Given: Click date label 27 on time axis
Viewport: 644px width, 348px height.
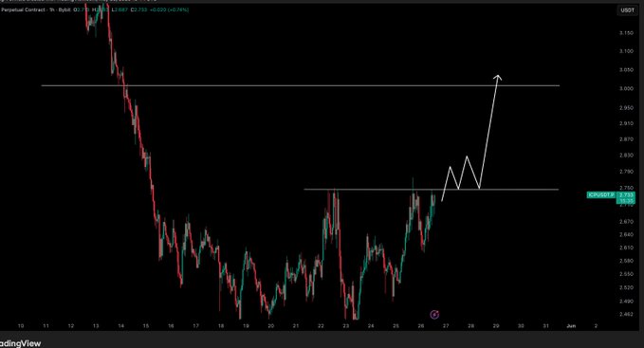Looking at the screenshot, I should tap(446, 326).
